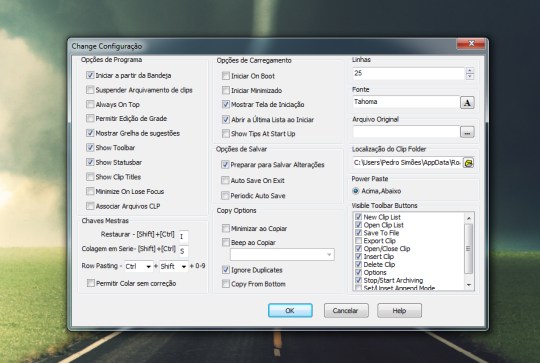Toggle Stop/Start Archiving toolbar button checkbox
This screenshot has width=540, height=363.
tap(358, 280)
